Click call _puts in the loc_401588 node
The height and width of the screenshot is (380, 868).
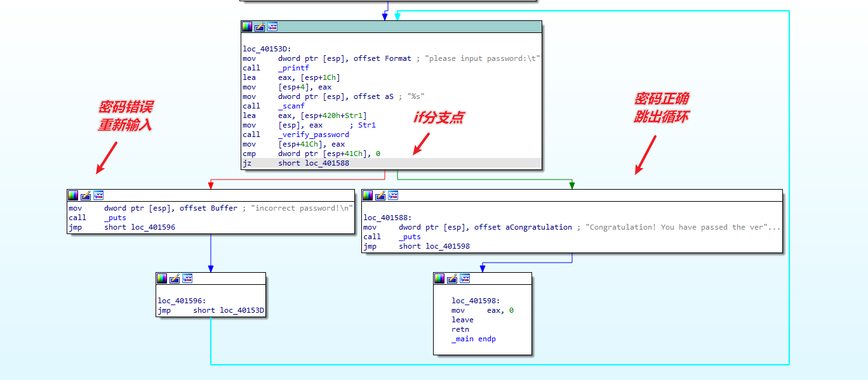(x=392, y=237)
